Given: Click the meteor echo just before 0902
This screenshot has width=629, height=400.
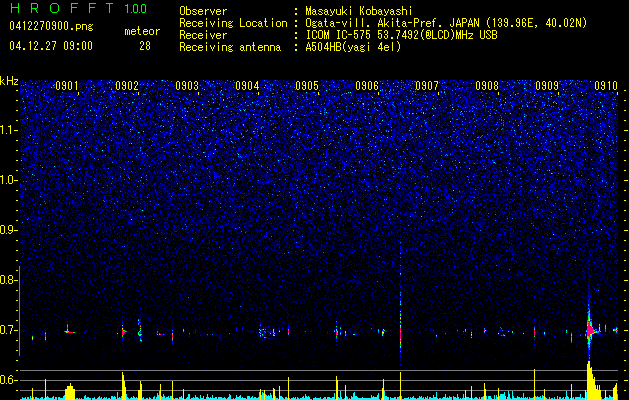Looking at the screenshot, I should (124, 332).
